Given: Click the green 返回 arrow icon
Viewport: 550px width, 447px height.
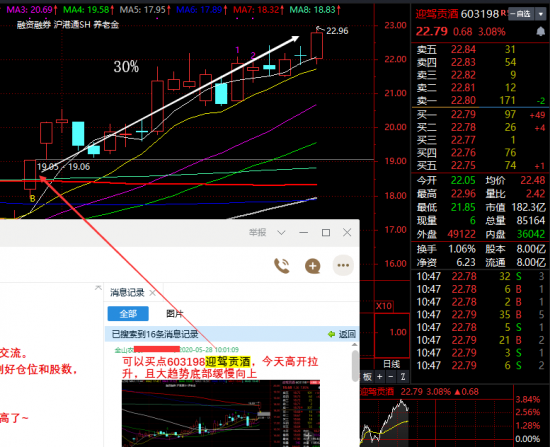Looking at the screenshot, I should click(x=331, y=334).
